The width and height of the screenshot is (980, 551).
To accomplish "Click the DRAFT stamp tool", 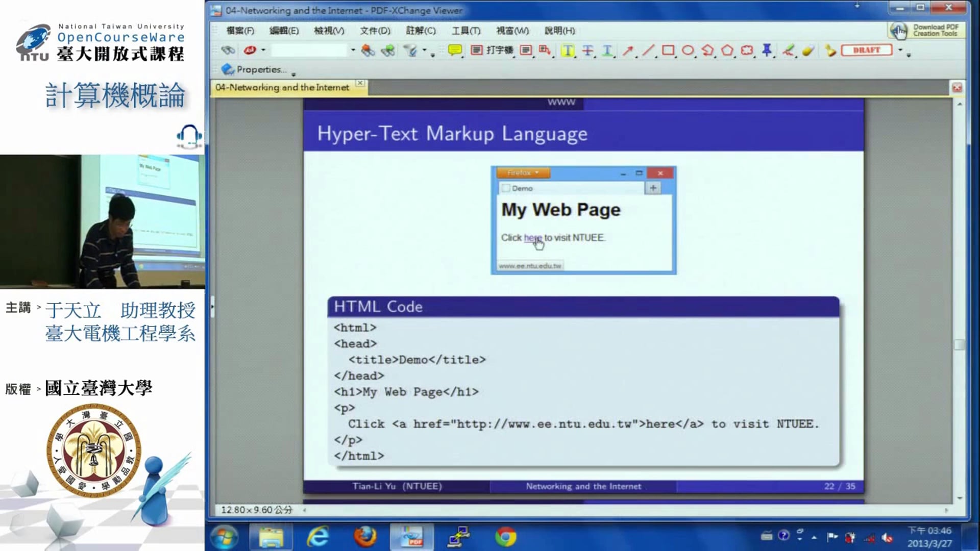I will click(866, 50).
